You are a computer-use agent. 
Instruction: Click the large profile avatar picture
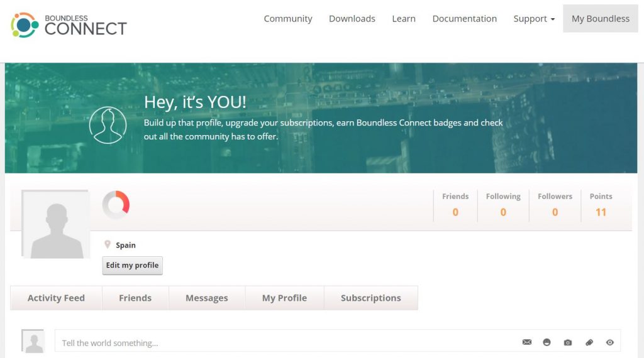tap(56, 224)
